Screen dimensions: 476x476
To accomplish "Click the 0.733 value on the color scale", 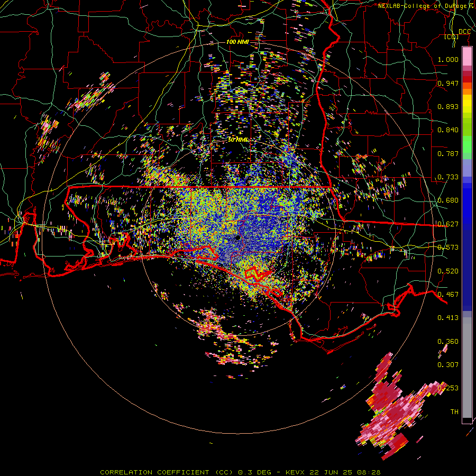I will 448,177.
